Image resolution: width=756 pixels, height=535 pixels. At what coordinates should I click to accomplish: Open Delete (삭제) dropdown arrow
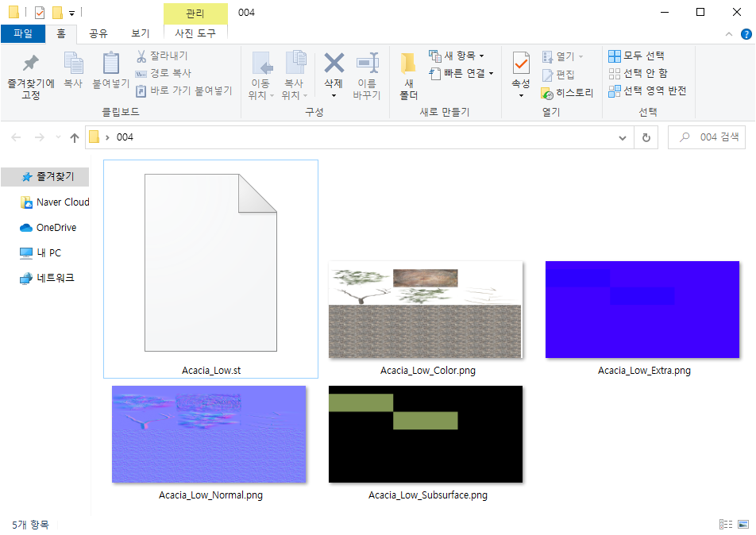(334, 95)
